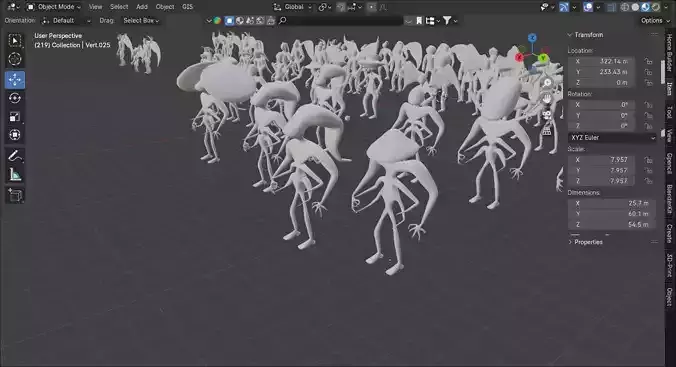Click the hand pan viewport button
The height and width of the screenshot is (367, 676).
(547, 99)
